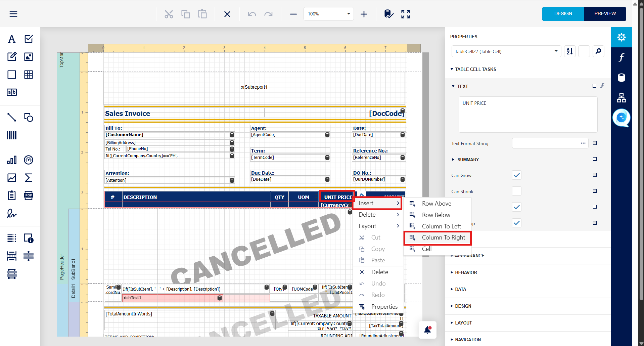This screenshot has width=644, height=346.
Task: Choose Row Below from the Insert submenu
Action: (437, 215)
